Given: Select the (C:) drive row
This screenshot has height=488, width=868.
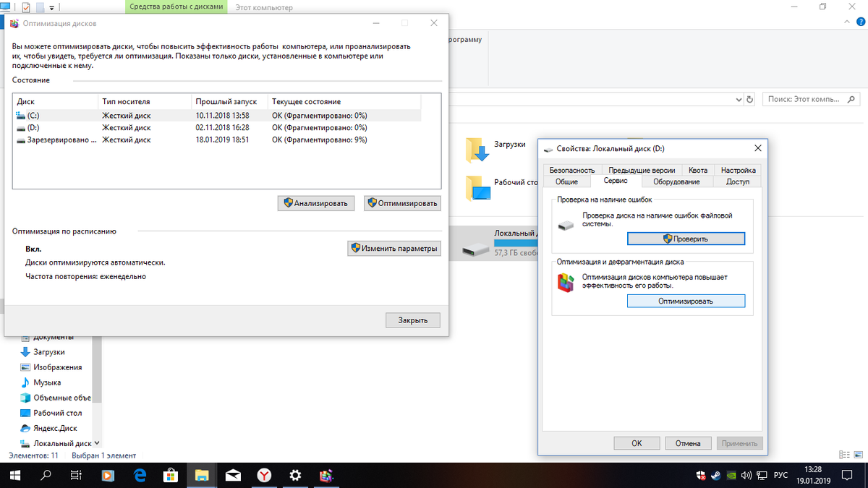Looking at the screenshot, I should [217, 115].
